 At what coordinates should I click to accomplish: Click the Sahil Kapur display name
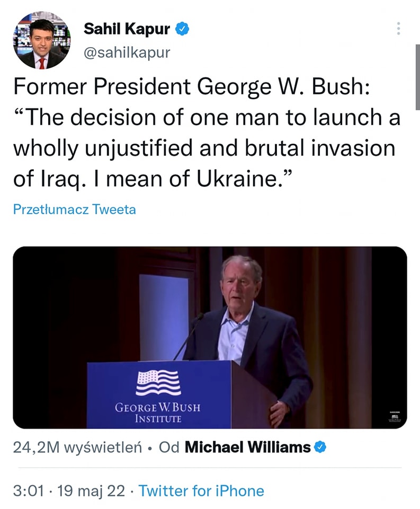(x=127, y=29)
